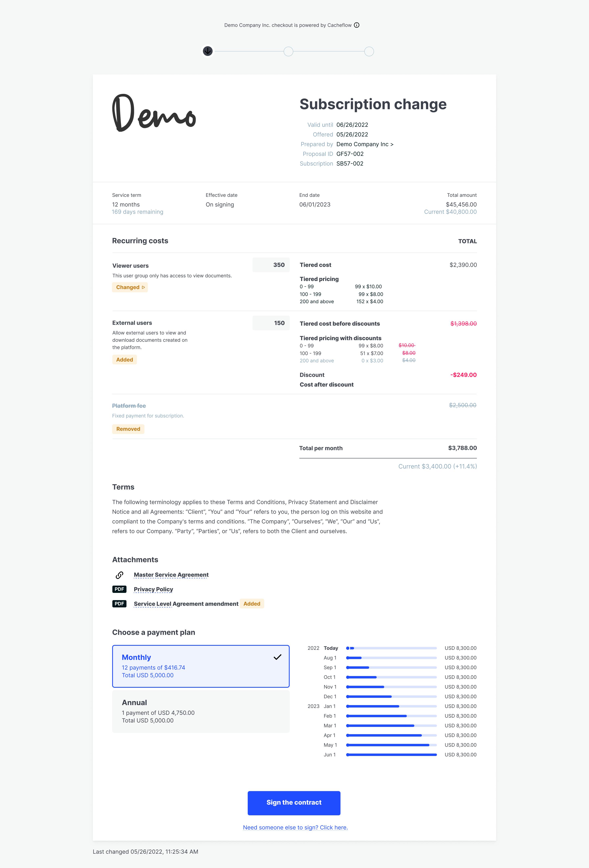This screenshot has width=589, height=868.
Task: Click the info icon beside Cacheflow
Action: (x=356, y=25)
